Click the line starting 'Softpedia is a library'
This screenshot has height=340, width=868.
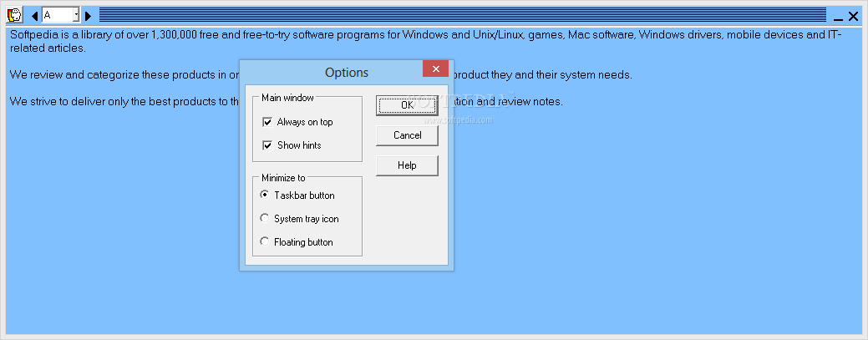[x=426, y=35]
